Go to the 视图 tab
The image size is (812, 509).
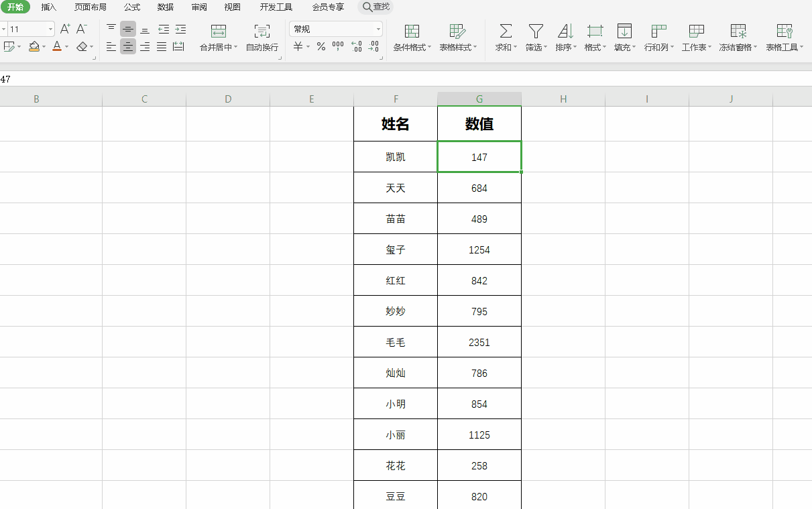tap(232, 7)
